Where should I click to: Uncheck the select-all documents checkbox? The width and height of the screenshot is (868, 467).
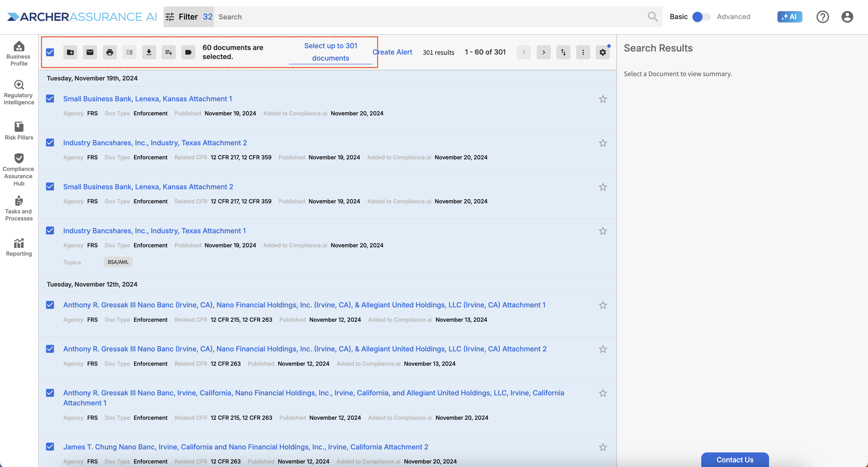click(x=50, y=52)
